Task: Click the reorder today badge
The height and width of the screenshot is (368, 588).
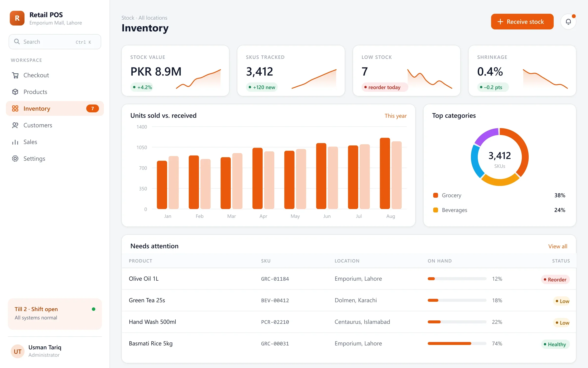Action: [385, 87]
